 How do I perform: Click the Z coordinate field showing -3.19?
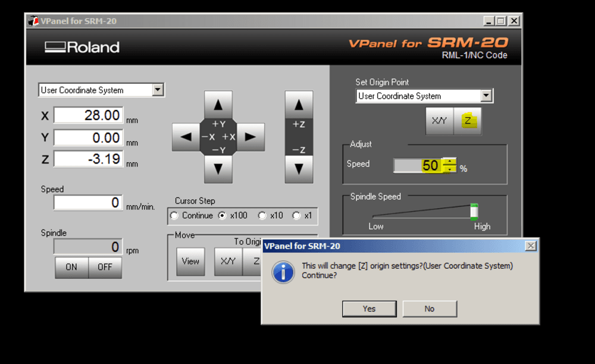click(89, 159)
